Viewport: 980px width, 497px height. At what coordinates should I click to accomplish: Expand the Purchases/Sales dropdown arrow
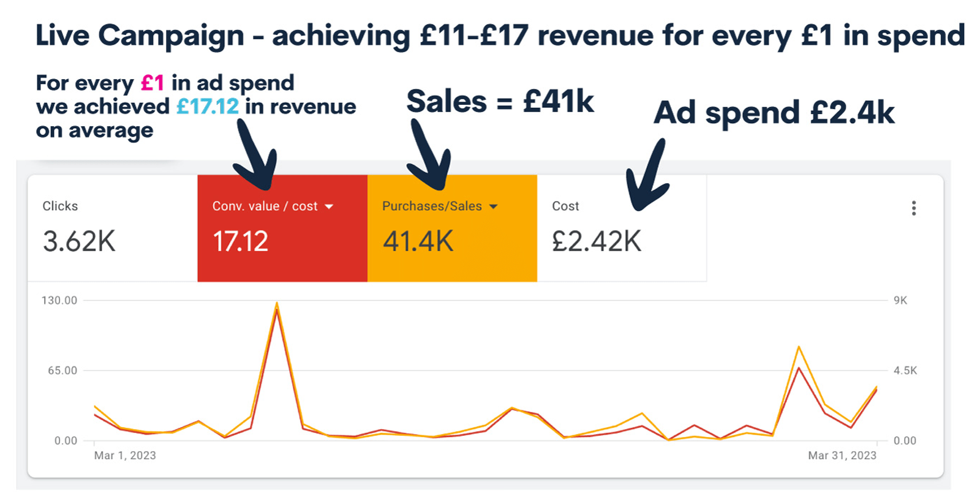click(x=493, y=207)
